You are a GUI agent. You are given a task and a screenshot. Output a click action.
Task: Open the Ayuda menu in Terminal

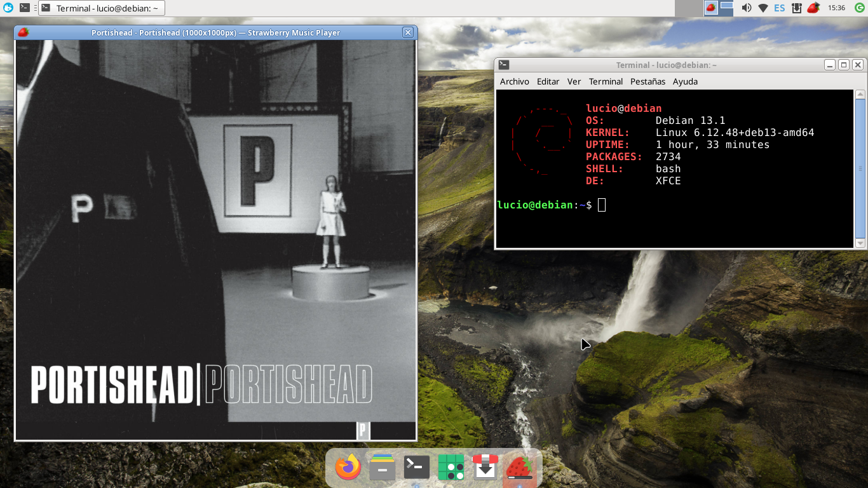coord(685,81)
